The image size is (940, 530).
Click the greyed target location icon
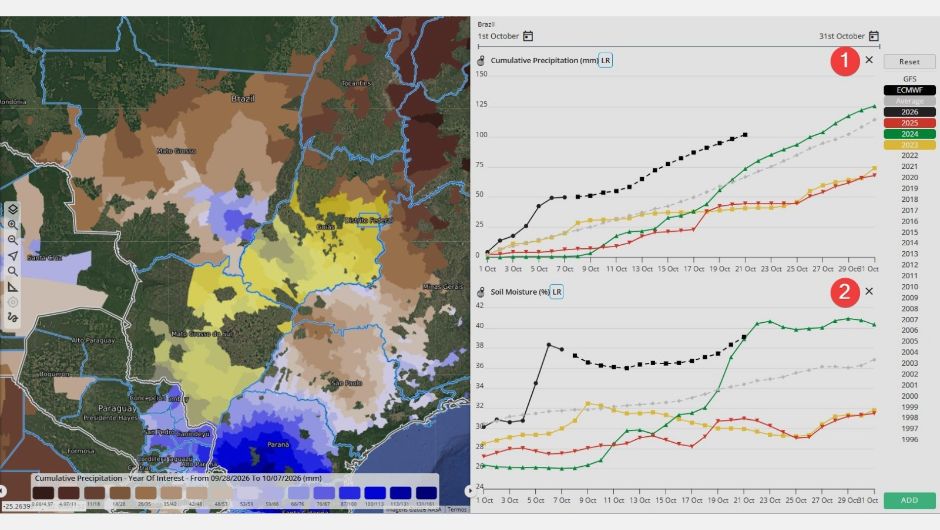click(x=13, y=302)
